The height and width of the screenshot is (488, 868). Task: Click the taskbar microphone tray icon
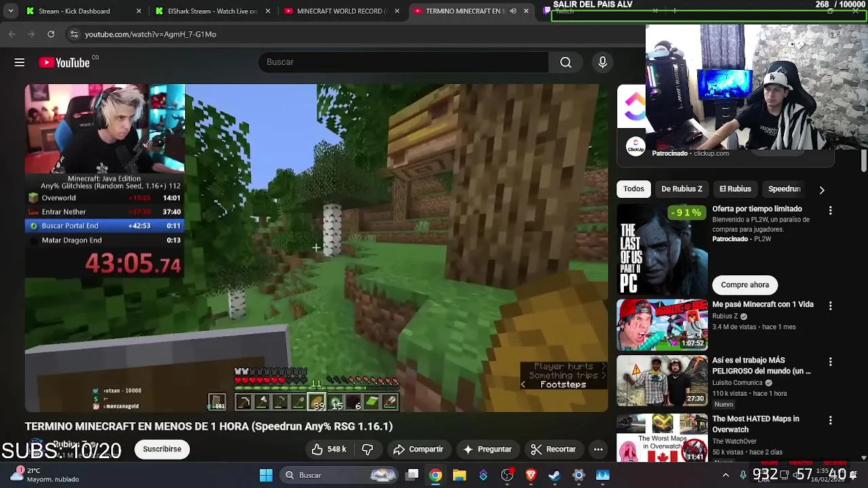tap(743, 475)
